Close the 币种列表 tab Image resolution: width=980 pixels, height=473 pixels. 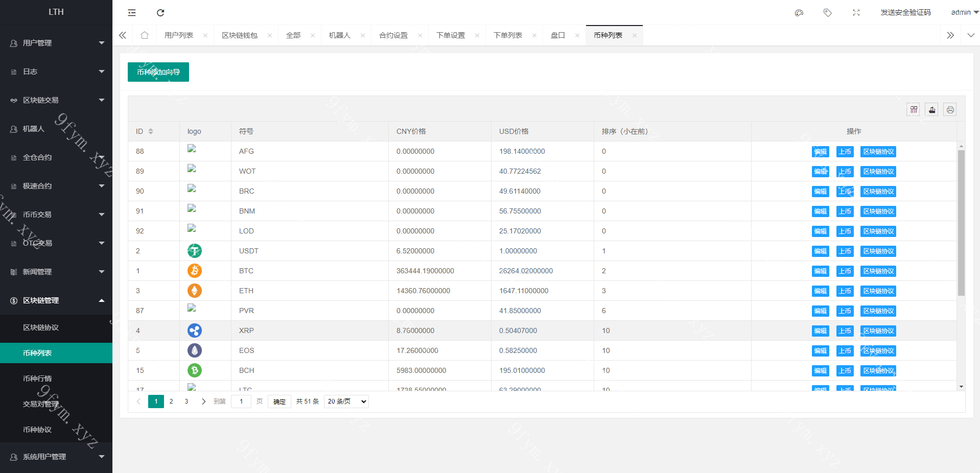(x=635, y=36)
